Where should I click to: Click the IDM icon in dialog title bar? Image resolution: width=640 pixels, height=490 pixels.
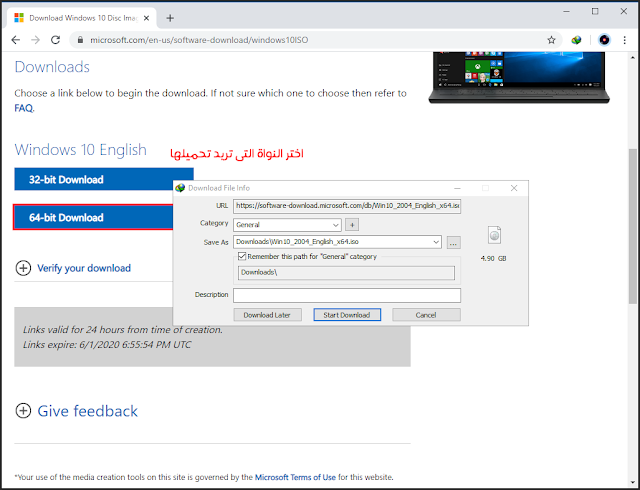[180, 188]
